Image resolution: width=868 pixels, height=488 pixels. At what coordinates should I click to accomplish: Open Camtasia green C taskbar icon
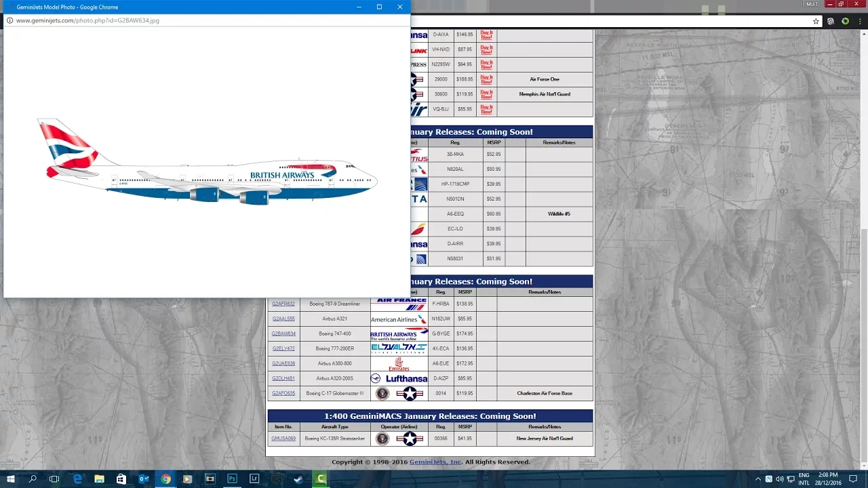321,479
